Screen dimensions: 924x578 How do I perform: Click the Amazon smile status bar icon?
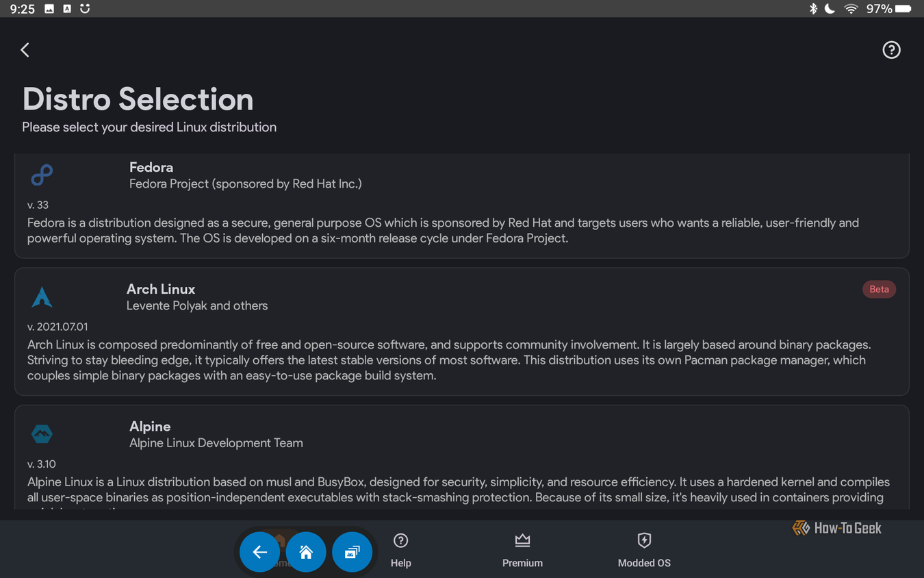[x=85, y=9]
